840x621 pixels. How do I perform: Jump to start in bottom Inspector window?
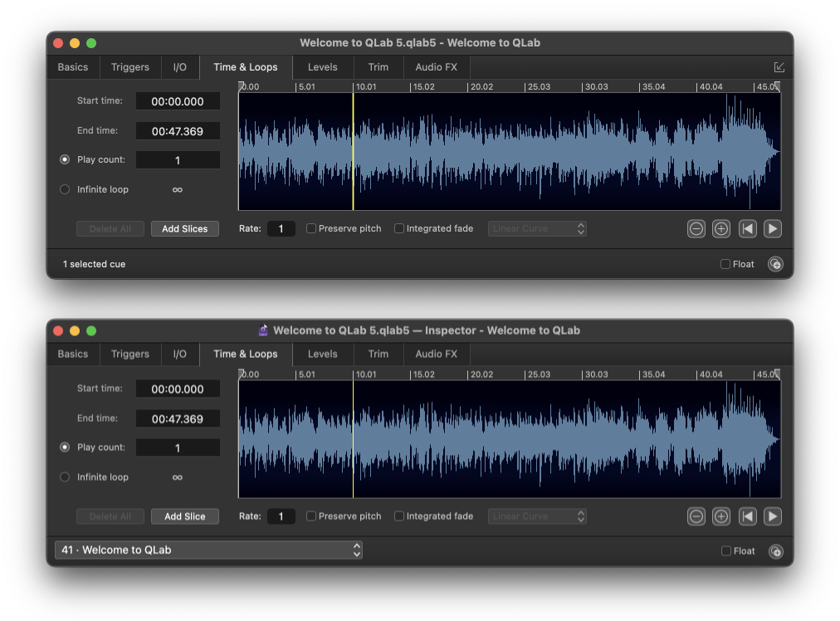point(747,516)
